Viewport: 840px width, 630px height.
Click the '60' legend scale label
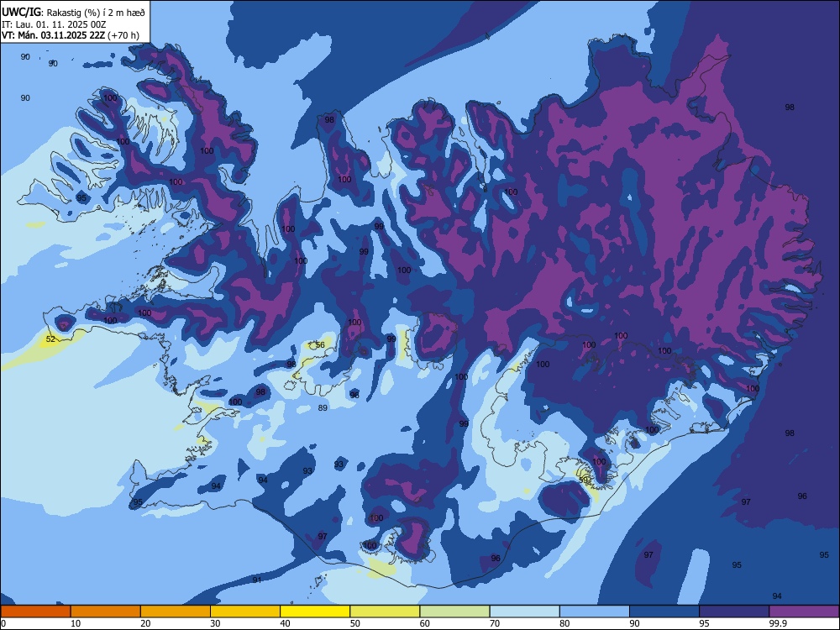click(425, 623)
